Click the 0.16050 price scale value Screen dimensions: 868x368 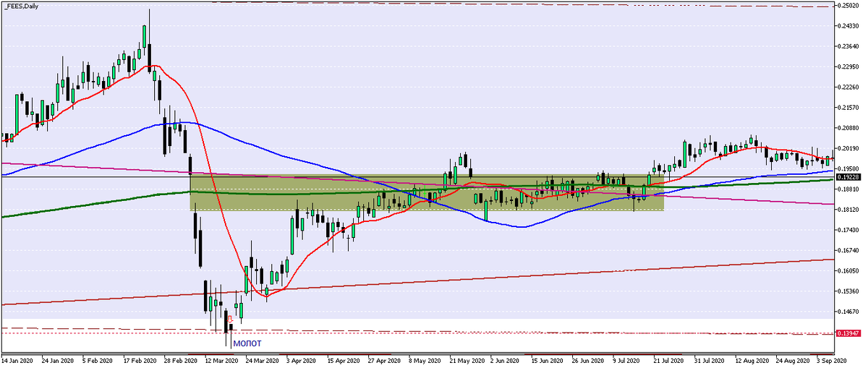[848, 272]
